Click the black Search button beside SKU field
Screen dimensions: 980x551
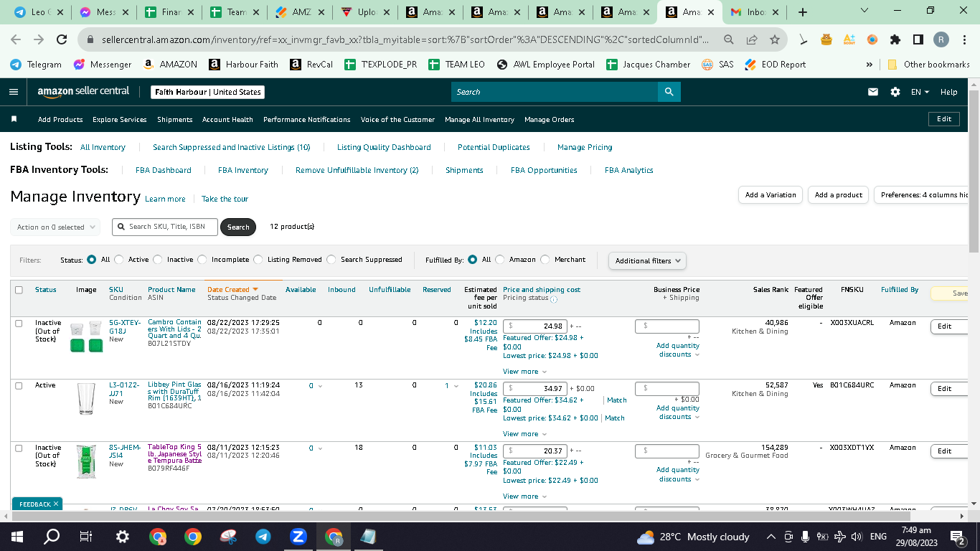point(238,227)
